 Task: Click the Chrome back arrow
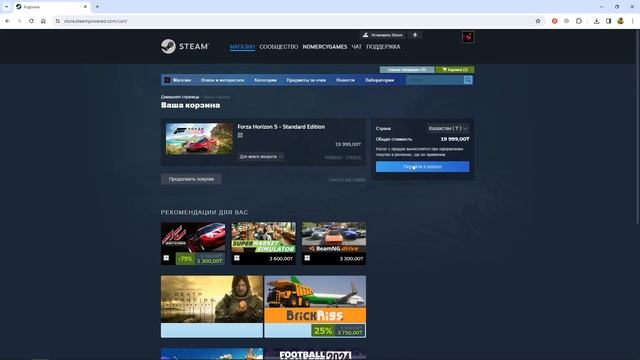coord(7,21)
